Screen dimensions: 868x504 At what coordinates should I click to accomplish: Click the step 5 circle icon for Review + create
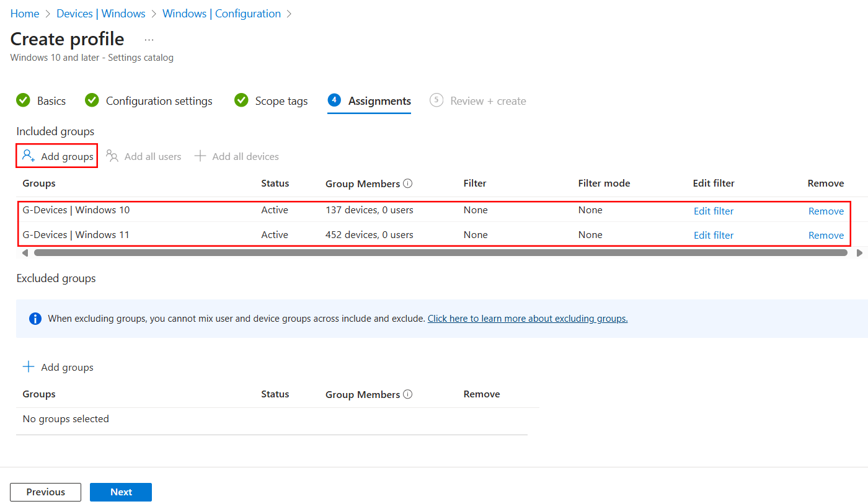[436, 100]
